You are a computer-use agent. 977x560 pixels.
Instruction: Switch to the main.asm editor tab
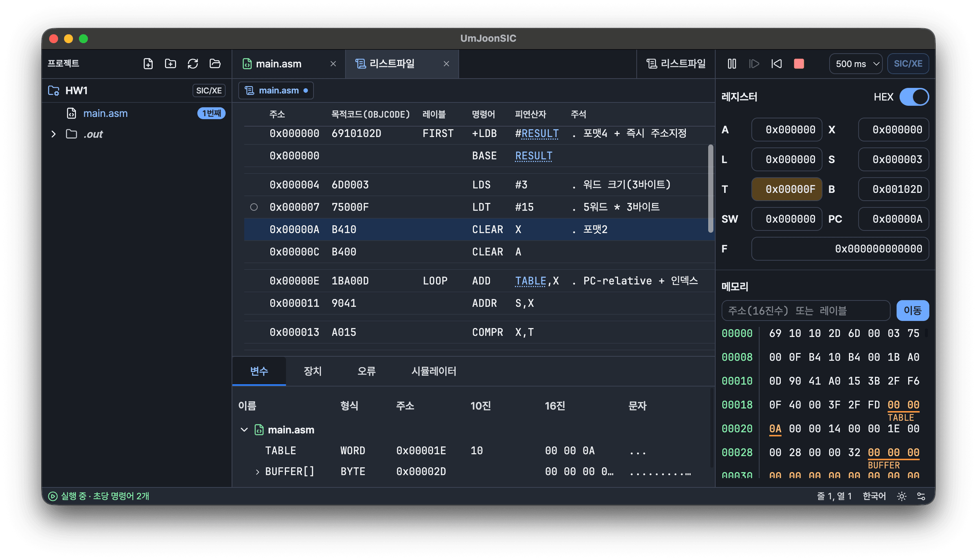tap(278, 64)
